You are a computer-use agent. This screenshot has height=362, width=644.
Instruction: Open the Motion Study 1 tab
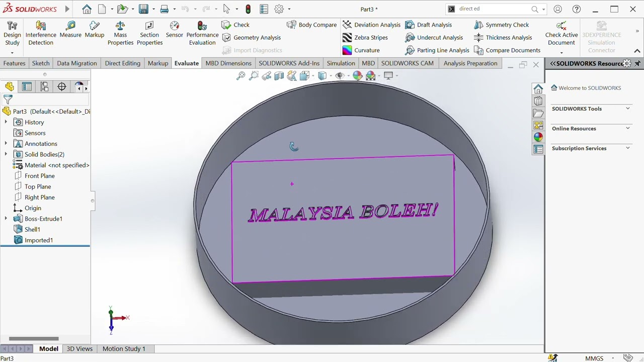(124, 348)
